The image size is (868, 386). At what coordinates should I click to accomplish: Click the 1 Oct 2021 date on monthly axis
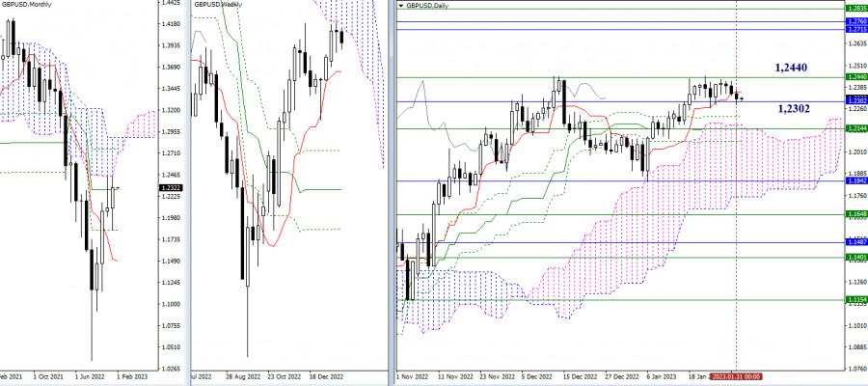click(49, 375)
